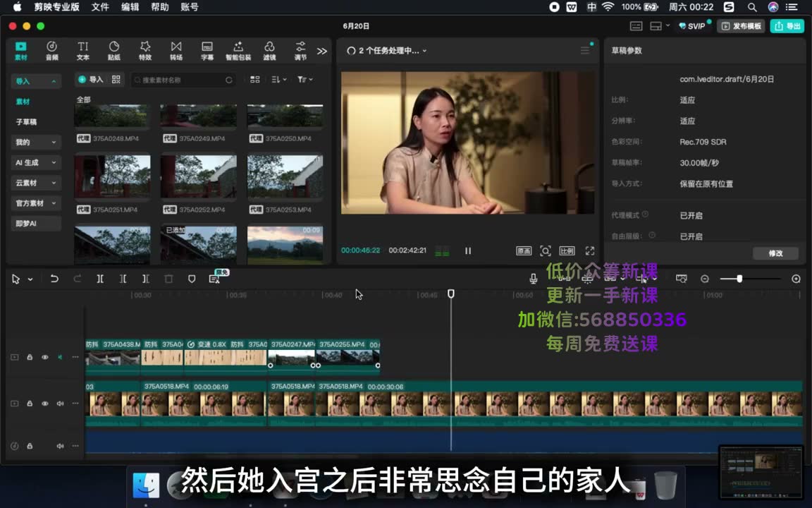812x508 pixels.
Task: Select the 375A0252.MP4 thumbnail
Action: (x=199, y=176)
